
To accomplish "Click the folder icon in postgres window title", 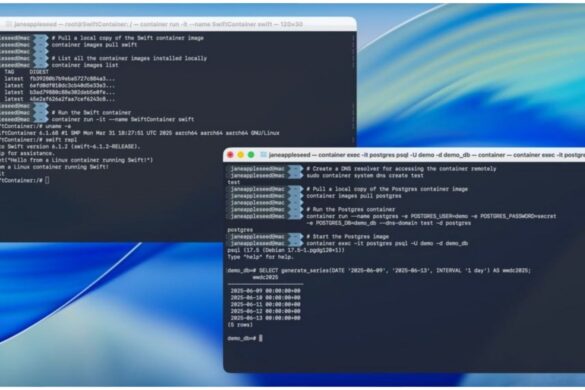I will 263,155.
